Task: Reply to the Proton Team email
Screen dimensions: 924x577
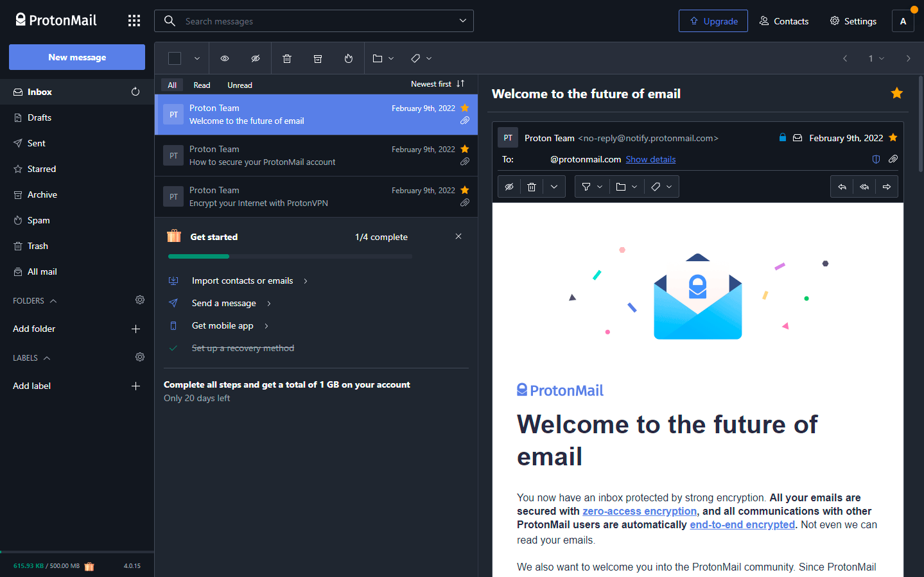Action: pos(842,187)
